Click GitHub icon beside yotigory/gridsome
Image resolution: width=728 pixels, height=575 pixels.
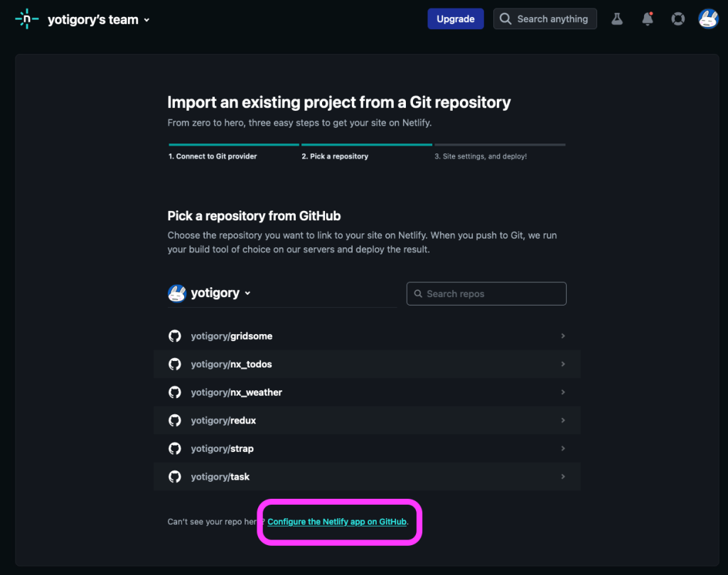click(175, 336)
